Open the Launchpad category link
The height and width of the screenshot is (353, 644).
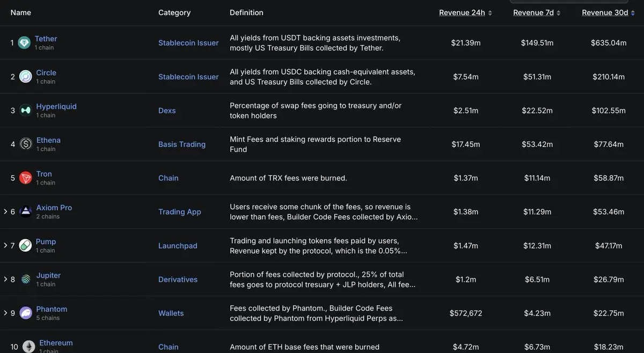178,246
